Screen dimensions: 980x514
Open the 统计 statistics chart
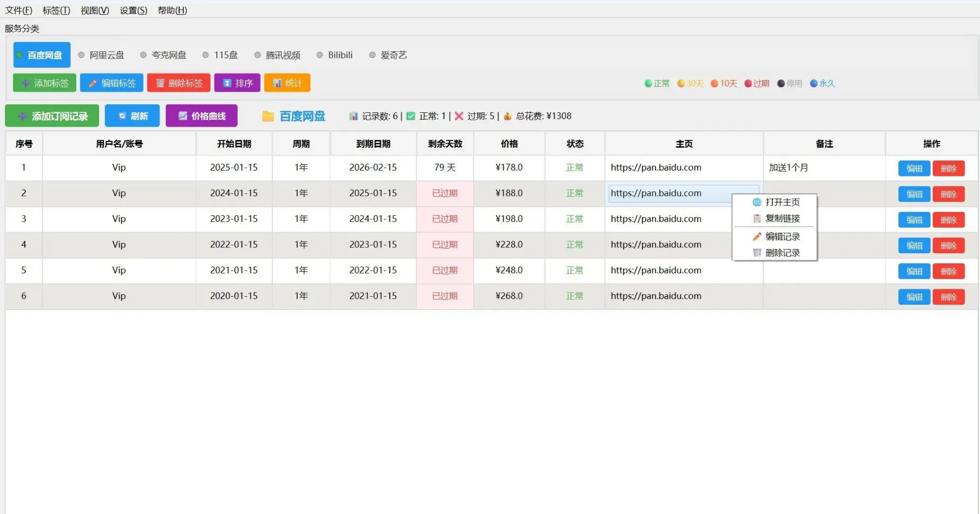click(x=287, y=83)
